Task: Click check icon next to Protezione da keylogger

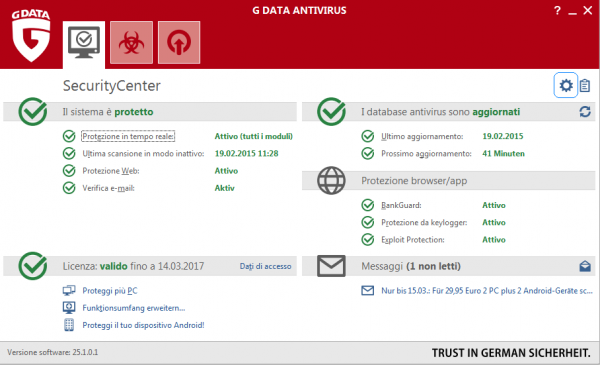Action: 368,222
